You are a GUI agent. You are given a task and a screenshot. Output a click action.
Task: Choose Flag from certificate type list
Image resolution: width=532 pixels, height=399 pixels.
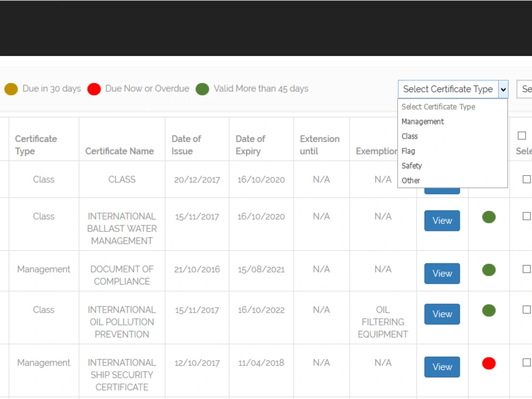point(408,151)
